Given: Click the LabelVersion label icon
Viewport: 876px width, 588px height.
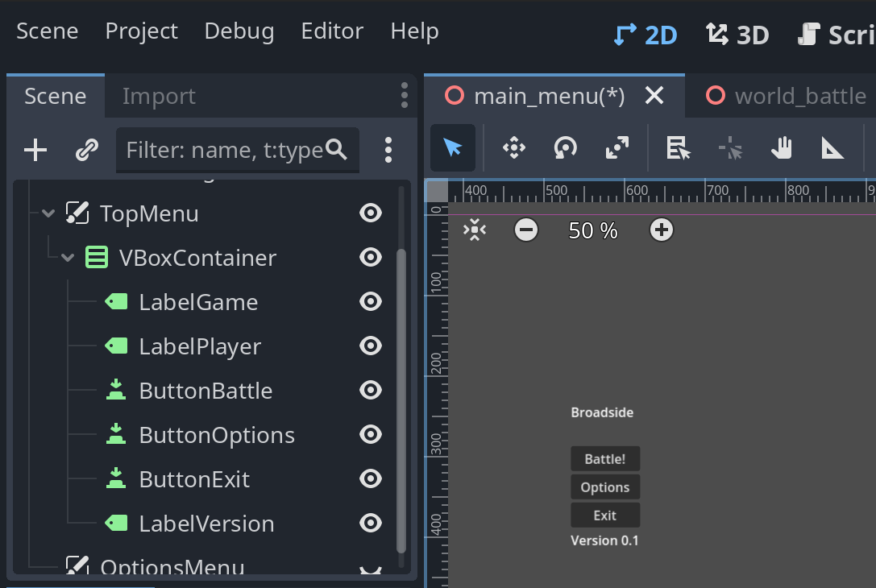Looking at the screenshot, I should (116, 524).
